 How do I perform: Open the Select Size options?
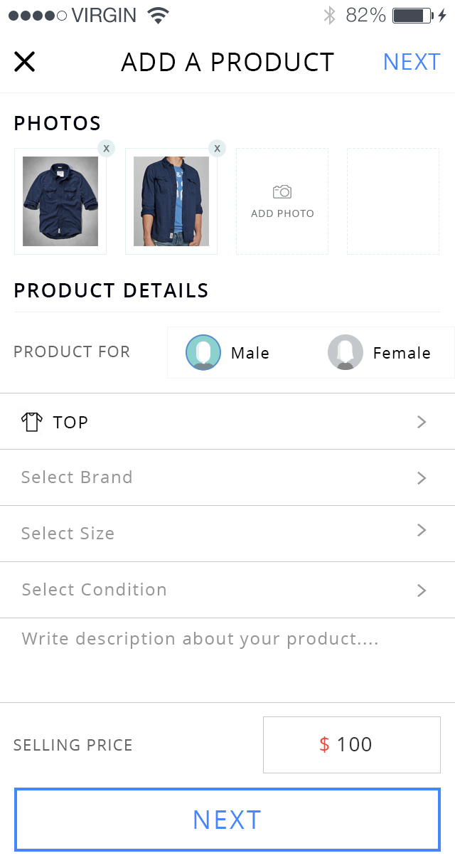[x=227, y=534]
